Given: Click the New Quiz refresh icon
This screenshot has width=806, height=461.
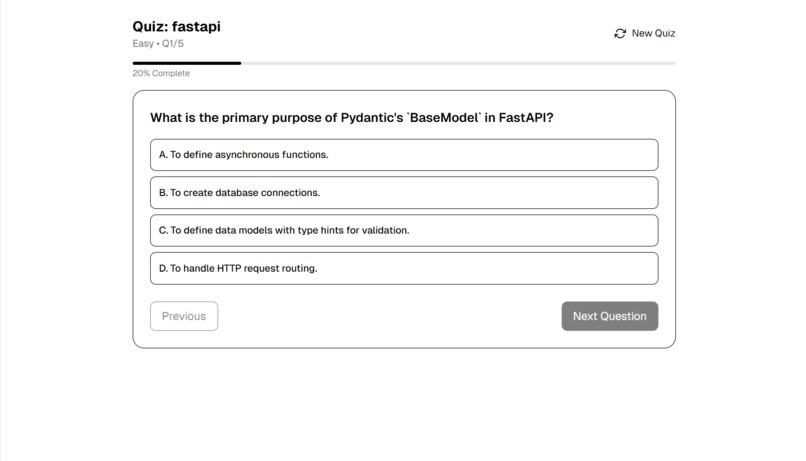Looking at the screenshot, I should coord(620,33).
